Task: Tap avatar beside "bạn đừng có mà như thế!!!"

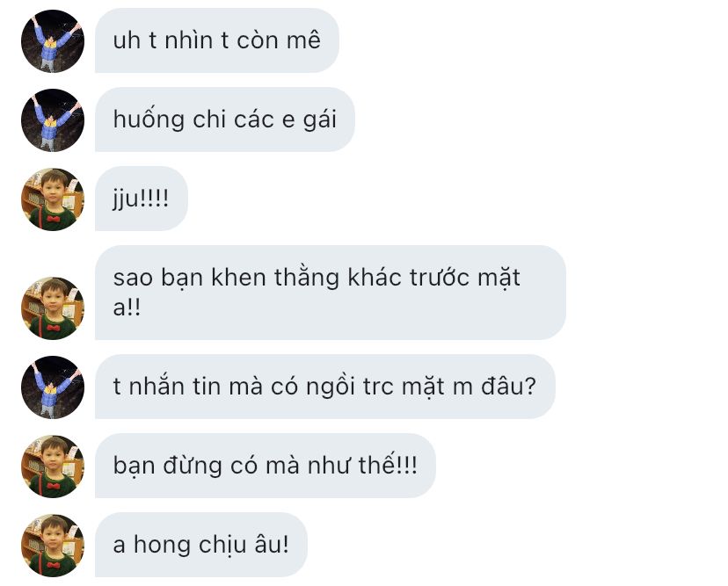Action: tap(53, 467)
